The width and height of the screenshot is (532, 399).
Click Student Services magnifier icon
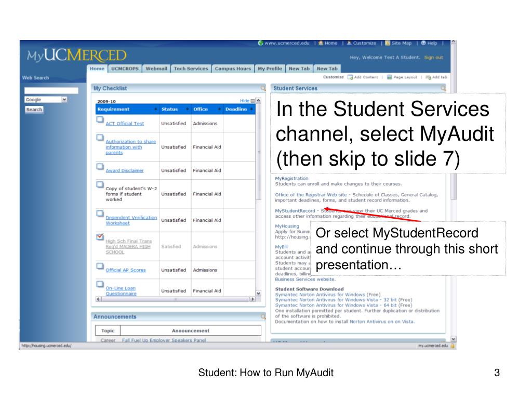443,88
